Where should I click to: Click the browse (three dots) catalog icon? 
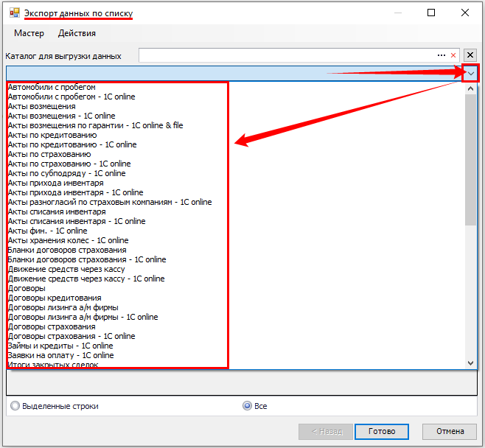point(442,55)
